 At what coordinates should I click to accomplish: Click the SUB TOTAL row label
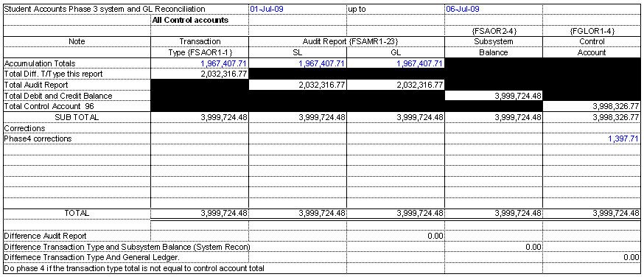pos(77,117)
